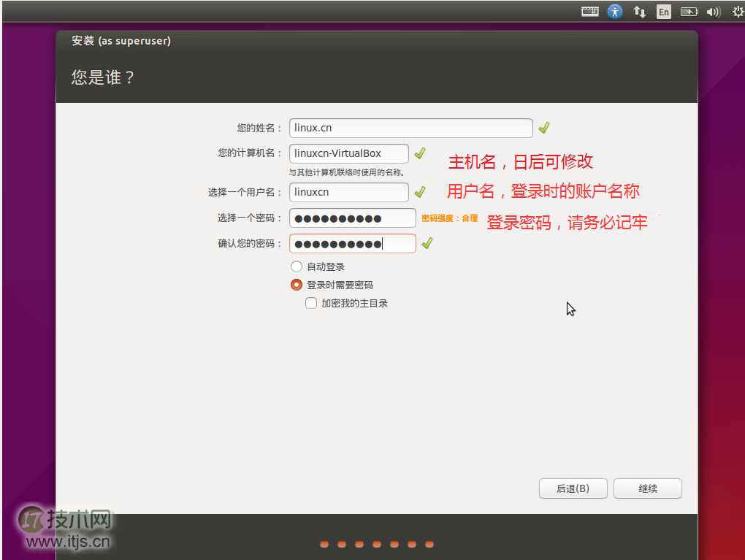This screenshot has width=745, height=560.
Task: Focus the 您的姓名 field containing linux.cn
Action: click(x=411, y=128)
